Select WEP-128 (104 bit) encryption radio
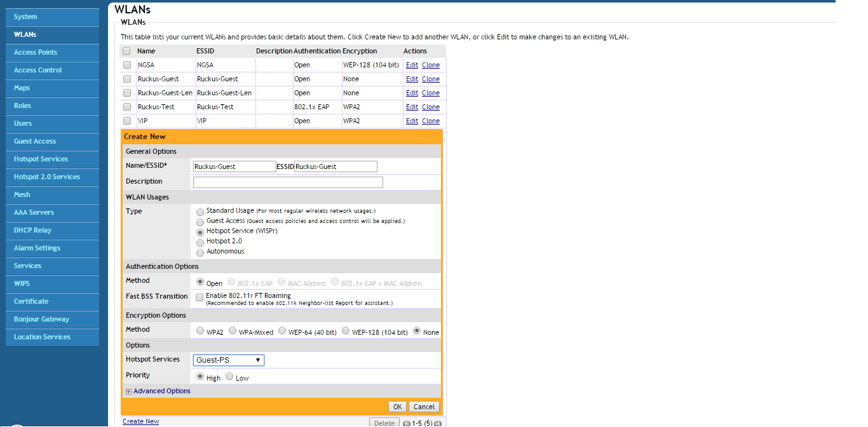This screenshot has height=427, width=868. click(x=346, y=331)
